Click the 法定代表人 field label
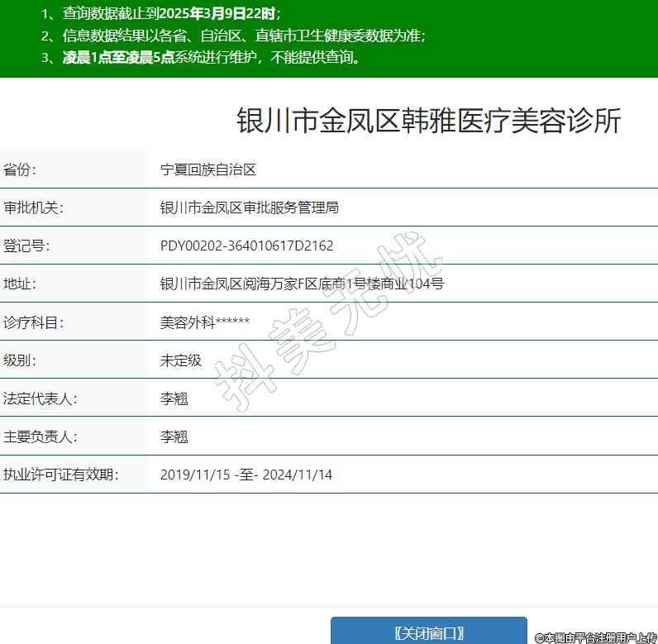The image size is (658, 644). click(40, 398)
